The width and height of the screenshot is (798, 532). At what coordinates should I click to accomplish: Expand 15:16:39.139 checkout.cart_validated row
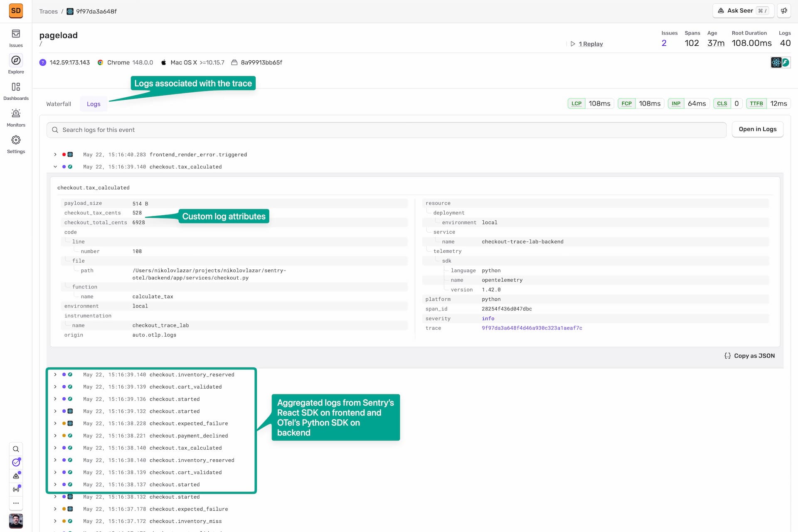click(55, 387)
